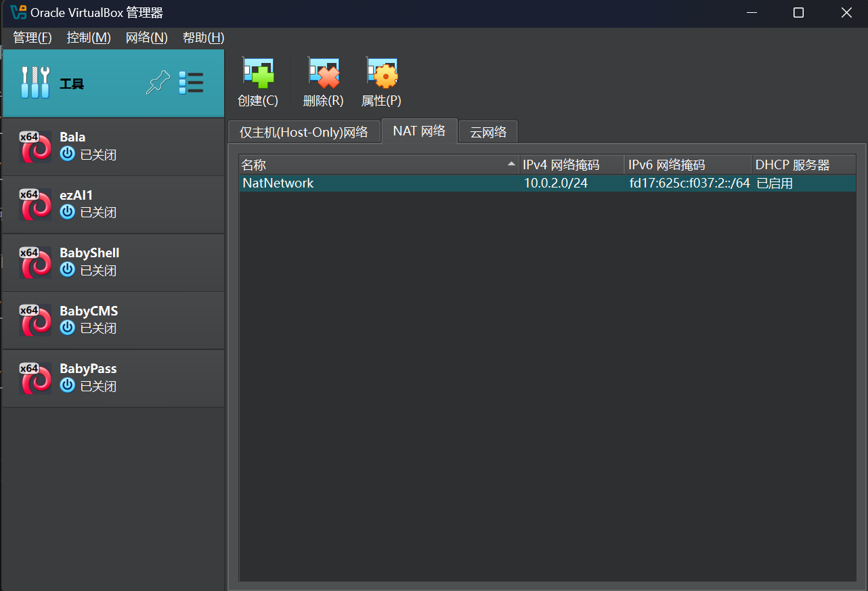The width and height of the screenshot is (868, 591).
Task: Sort by the 名称 column header
Action: click(378, 165)
